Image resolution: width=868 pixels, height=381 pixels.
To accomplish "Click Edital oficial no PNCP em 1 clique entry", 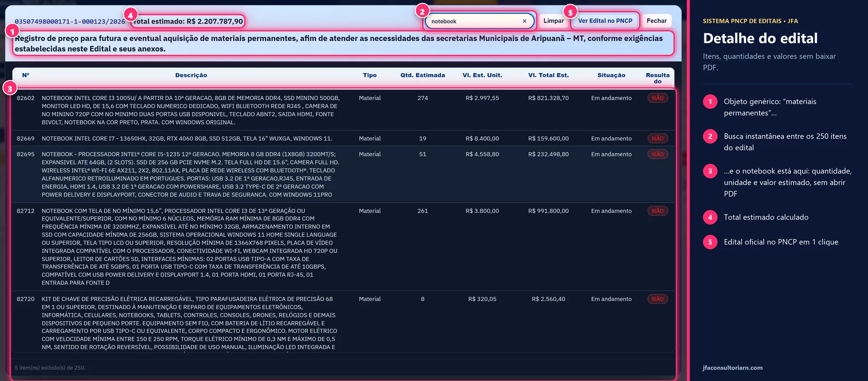I will (781, 242).
